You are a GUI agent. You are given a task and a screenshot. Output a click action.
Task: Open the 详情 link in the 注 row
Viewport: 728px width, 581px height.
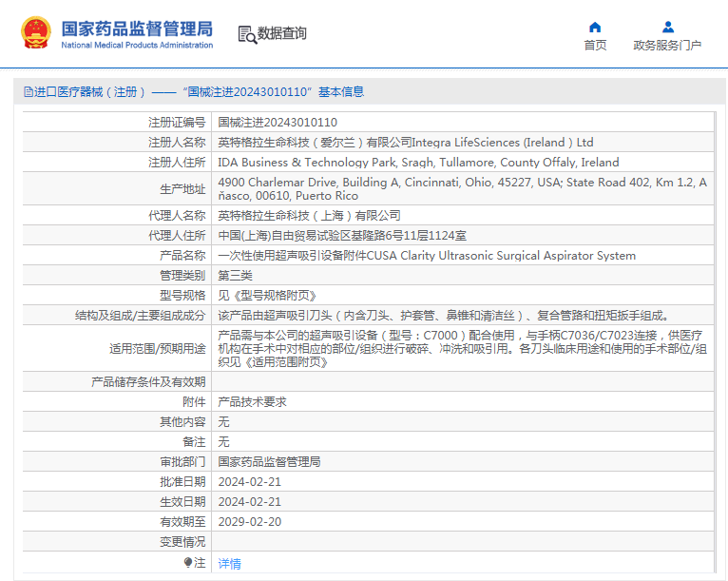click(x=229, y=563)
